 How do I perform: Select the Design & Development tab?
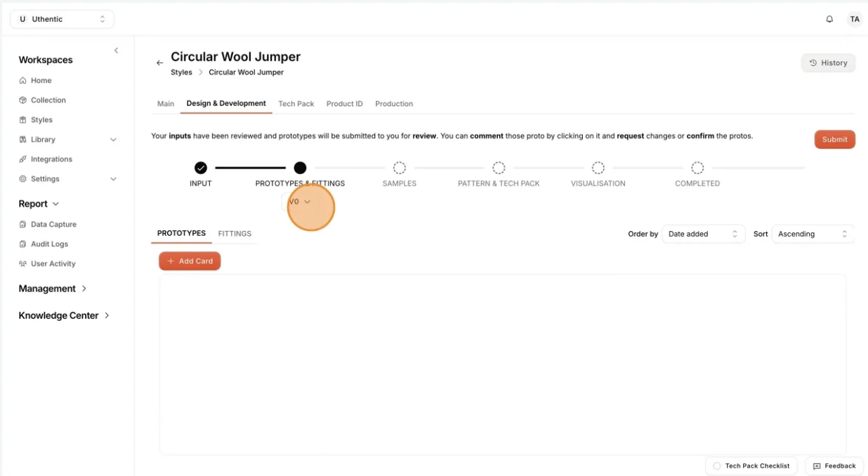pos(226,103)
